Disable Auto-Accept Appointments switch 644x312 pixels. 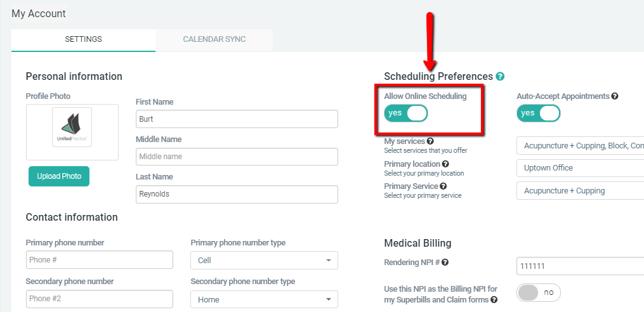(539, 114)
